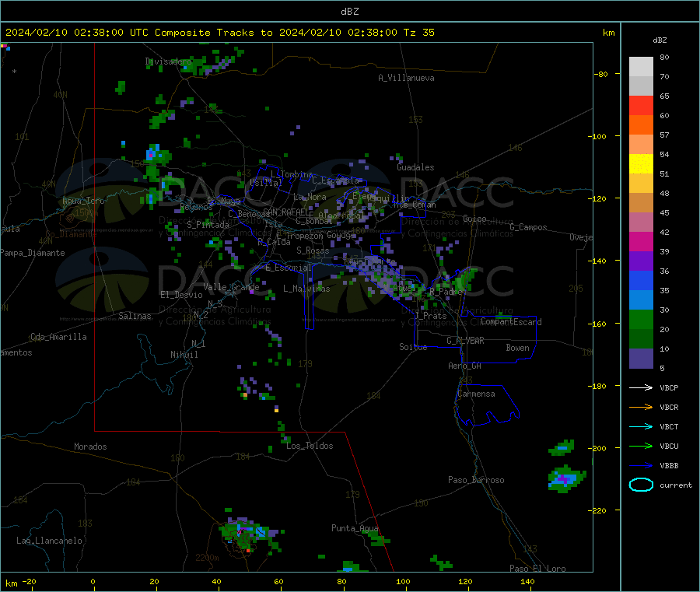Click the 'Morados' map label
This screenshot has height=592, width=700.
coord(91,447)
